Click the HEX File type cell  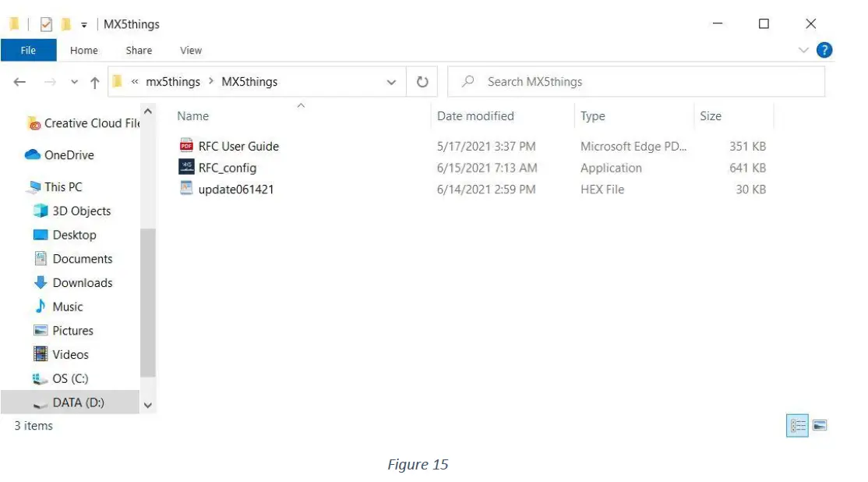point(602,190)
